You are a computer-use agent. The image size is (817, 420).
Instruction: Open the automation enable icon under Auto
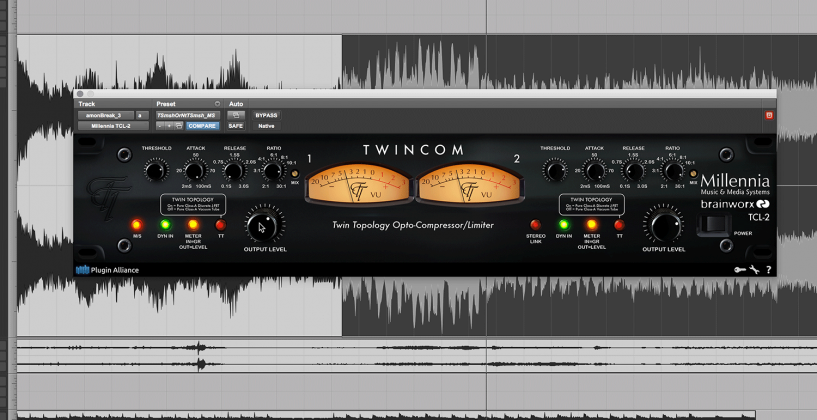(x=236, y=115)
